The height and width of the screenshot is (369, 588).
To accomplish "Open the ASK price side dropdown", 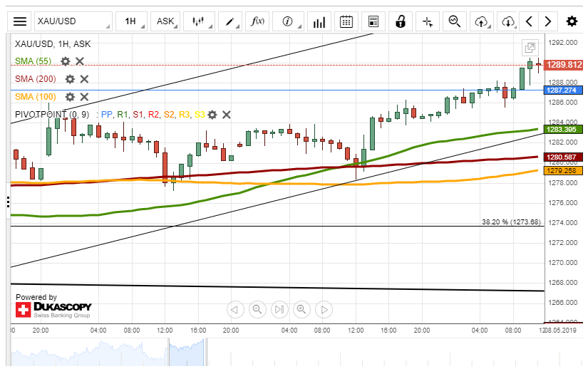I will click(x=165, y=21).
